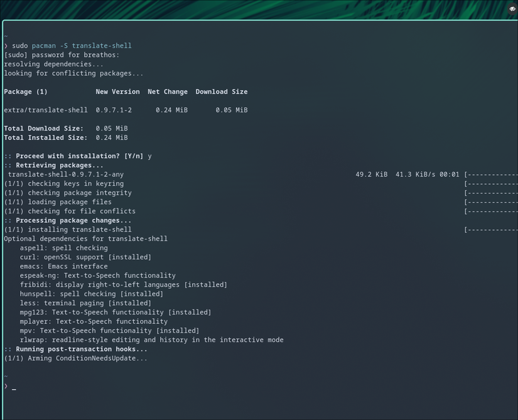Click the tilde character at the top of the terminal
The image size is (518, 420).
click(x=5, y=36)
